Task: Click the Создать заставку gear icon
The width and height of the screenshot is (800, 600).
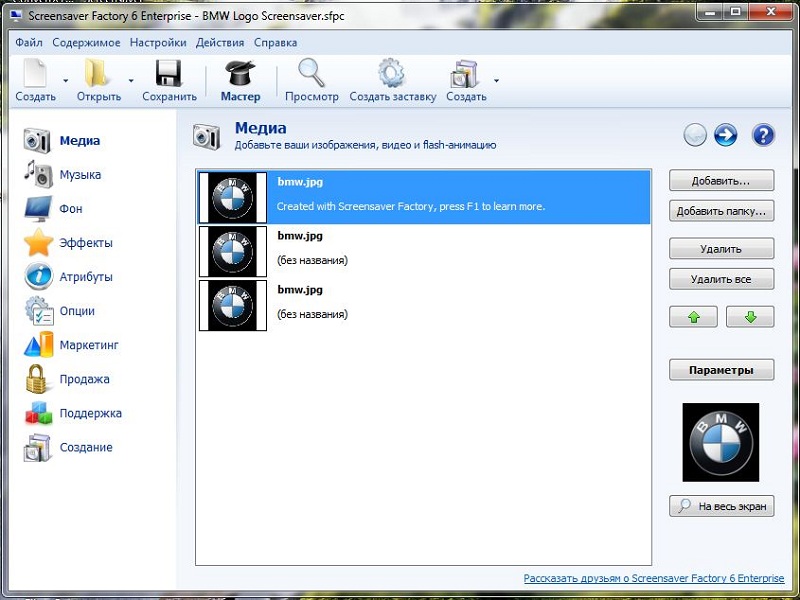Action: click(392, 73)
